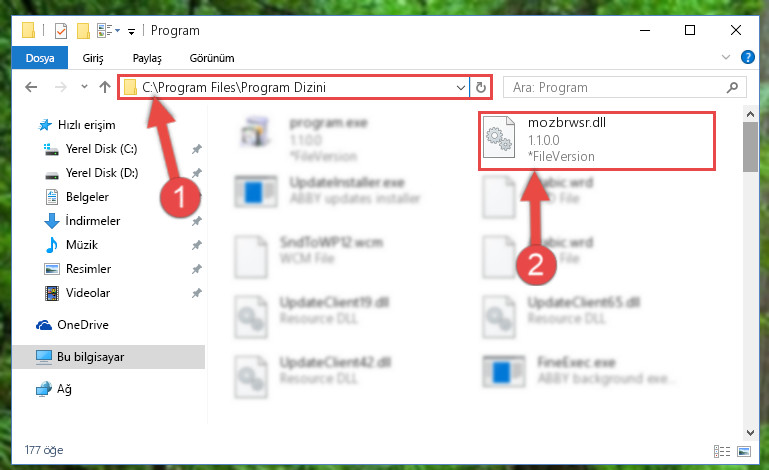Expand the ribbon with the chevron
Image resolution: width=769 pixels, height=470 pixels.
click(726, 57)
